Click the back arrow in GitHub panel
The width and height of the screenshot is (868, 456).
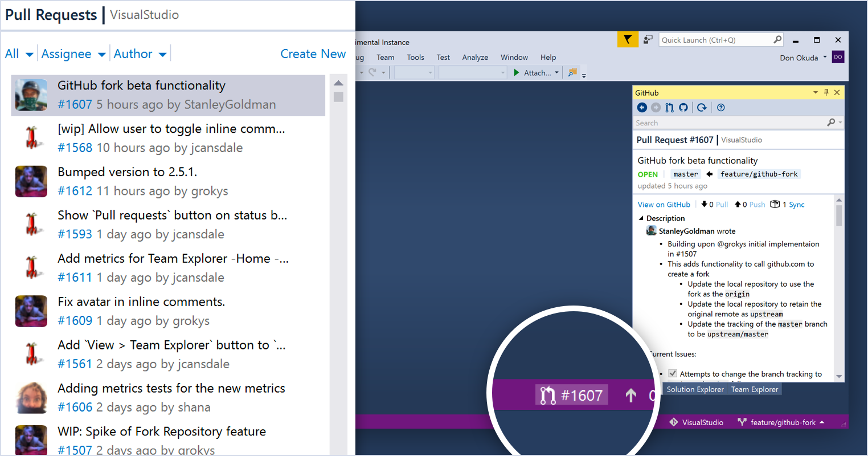click(x=642, y=107)
